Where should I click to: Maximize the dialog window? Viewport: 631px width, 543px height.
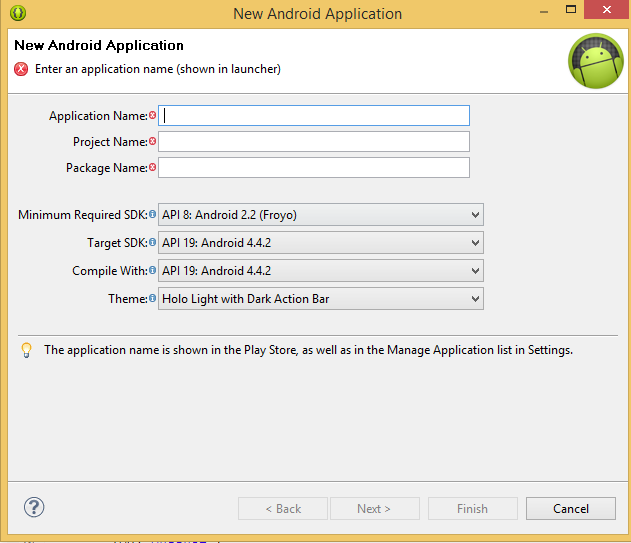coord(571,10)
